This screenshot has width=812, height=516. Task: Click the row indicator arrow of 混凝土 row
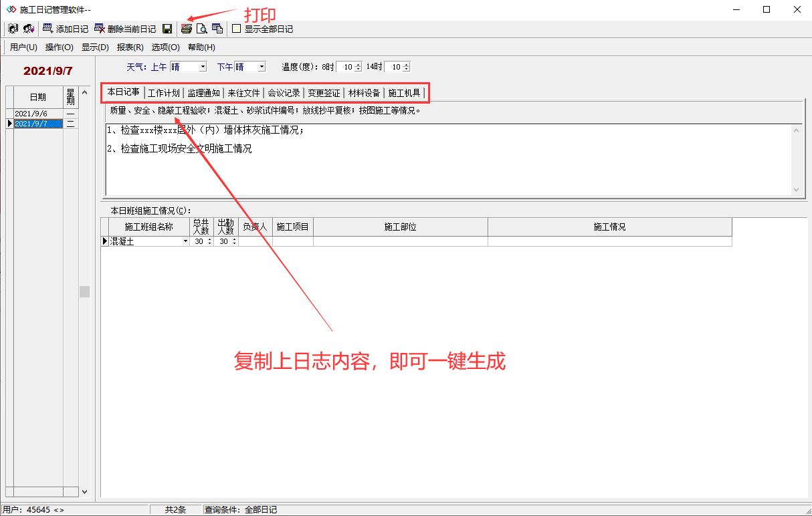point(104,241)
